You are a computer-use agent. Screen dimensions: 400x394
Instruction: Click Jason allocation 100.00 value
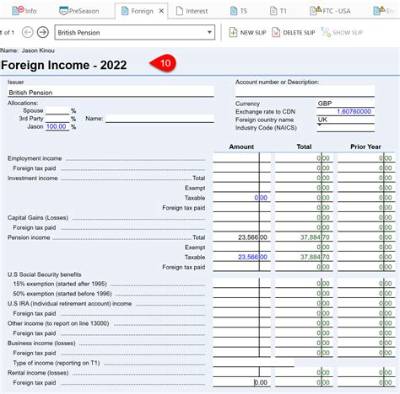[x=57, y=126]
